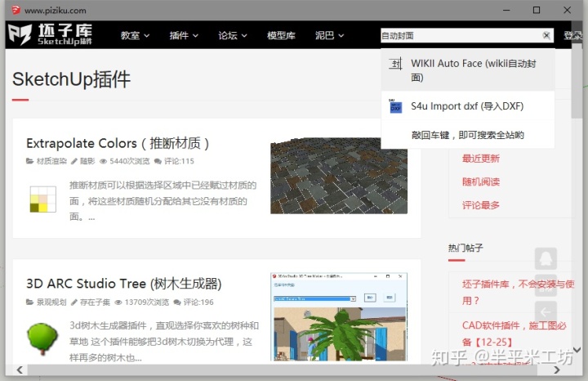Open the 教室 dropdown menu
Screen dimensions: 588x381
(135, 36)
